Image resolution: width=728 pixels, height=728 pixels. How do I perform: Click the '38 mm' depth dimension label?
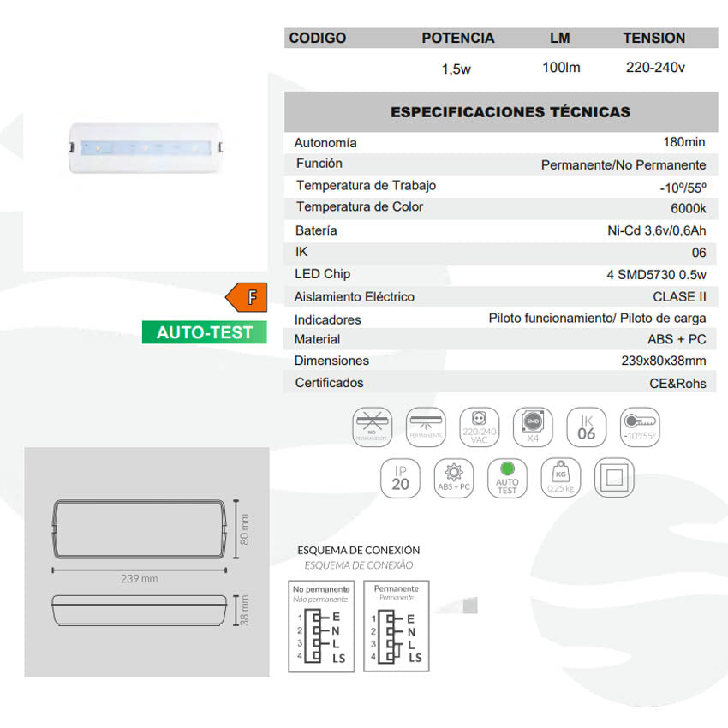tap(244, 610)
